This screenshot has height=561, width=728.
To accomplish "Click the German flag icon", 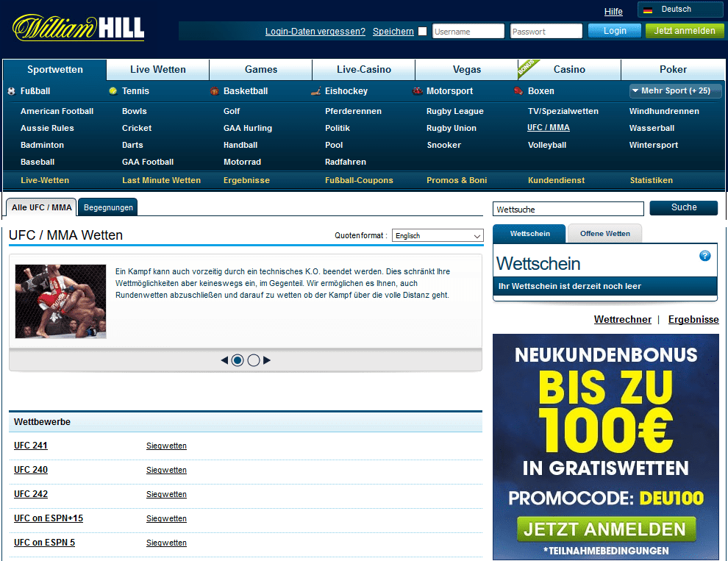I will (x=648, y=10).
